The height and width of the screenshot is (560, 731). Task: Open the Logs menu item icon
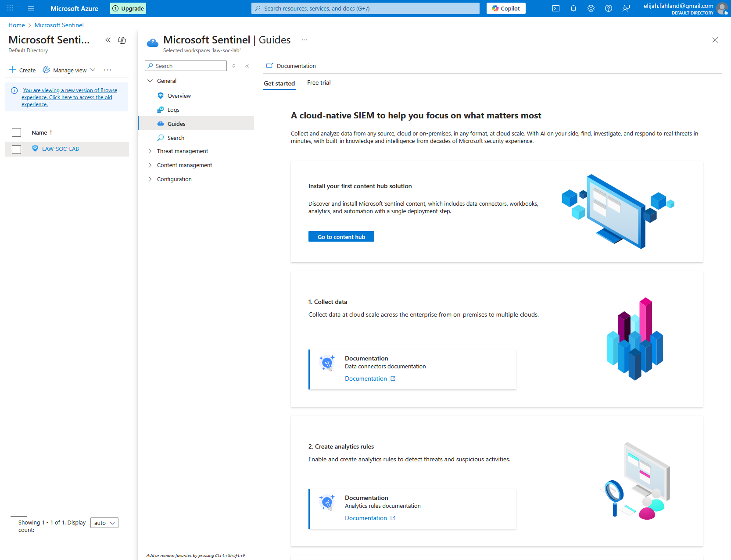(x=161, y=110)
